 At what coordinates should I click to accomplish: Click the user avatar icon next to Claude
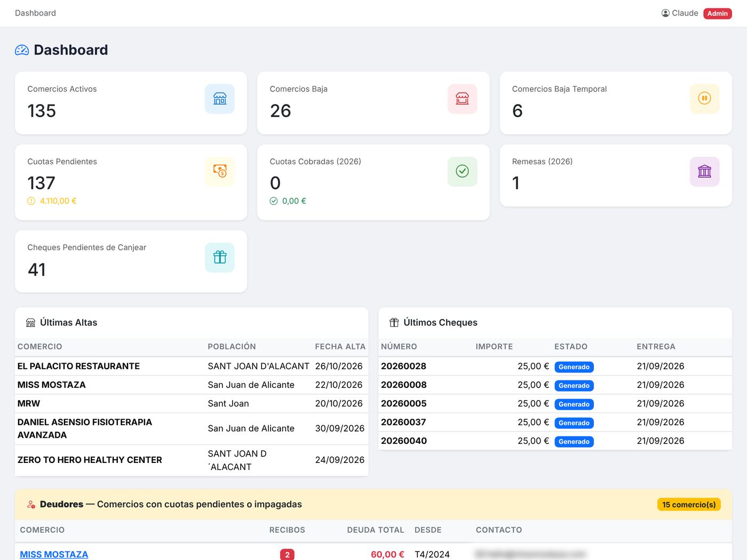[665, 13]
